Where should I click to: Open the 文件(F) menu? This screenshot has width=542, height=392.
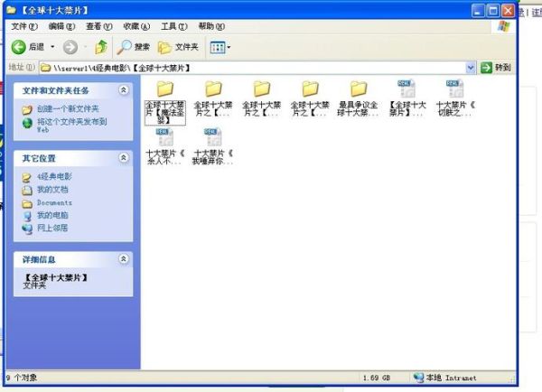coord(24,27)
